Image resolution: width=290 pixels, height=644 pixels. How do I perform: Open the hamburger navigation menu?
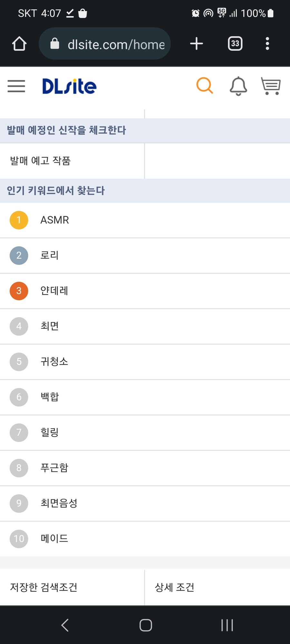click(16, 86)
